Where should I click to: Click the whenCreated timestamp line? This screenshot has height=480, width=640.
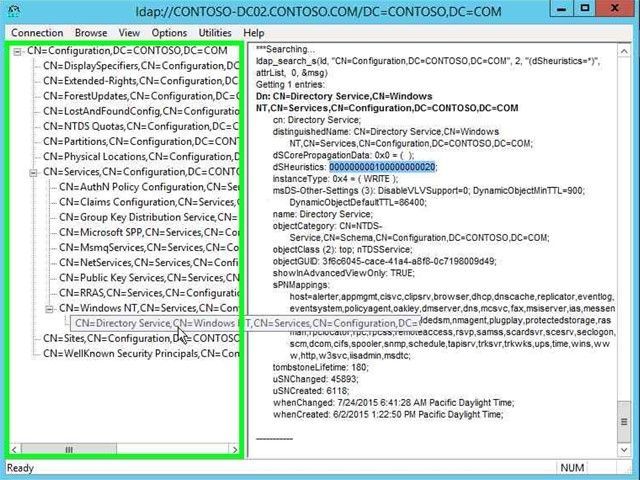(388, 415)
